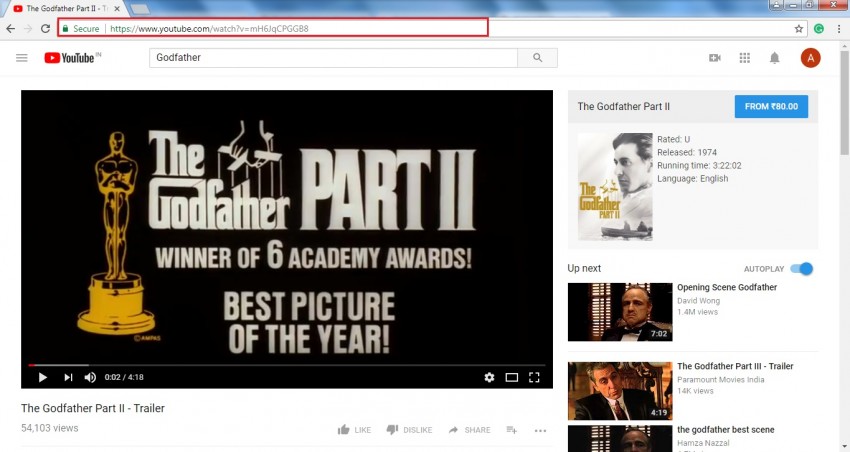
Task: Click the address bar URL
Action: tap(209, 29)
